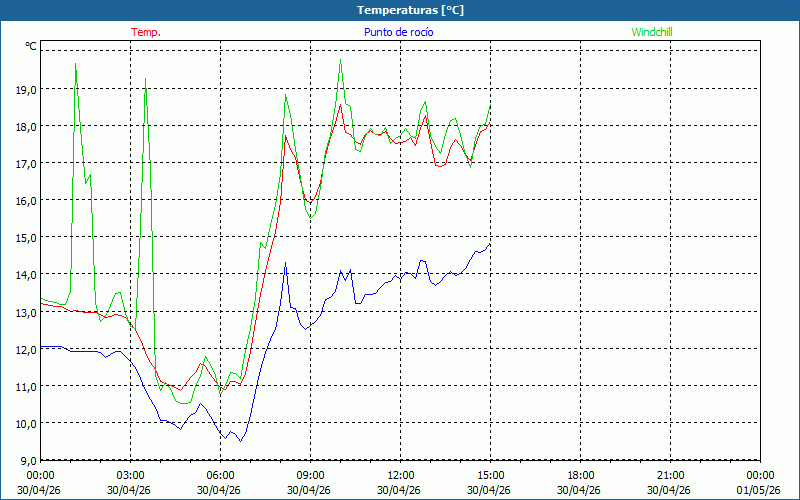
Task: Click the 30/04/26 date under 12:00
Action: 401,490
